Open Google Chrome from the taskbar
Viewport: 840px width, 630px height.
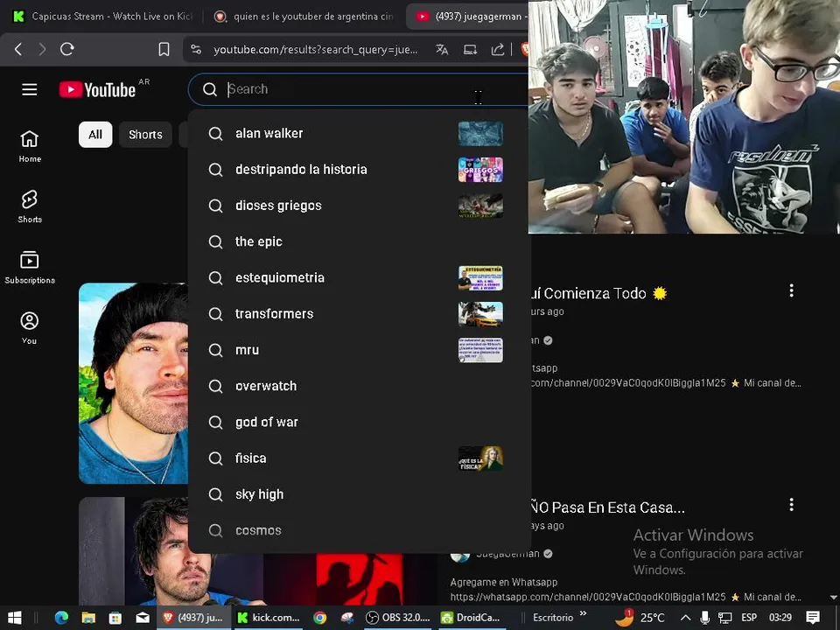pos(320,618)
